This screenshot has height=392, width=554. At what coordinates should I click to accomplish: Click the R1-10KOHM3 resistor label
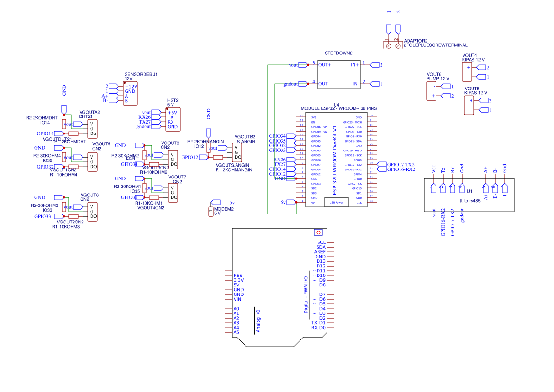point(66,226)
